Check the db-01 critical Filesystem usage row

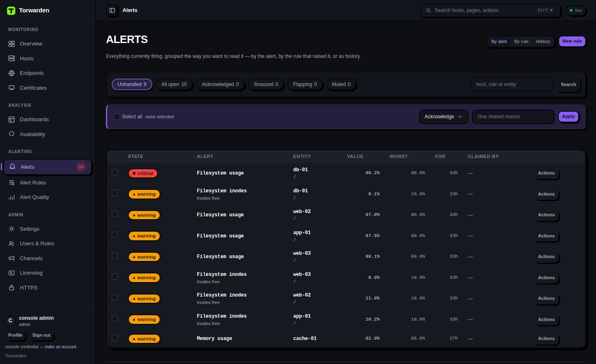click(x=115, y=172)
